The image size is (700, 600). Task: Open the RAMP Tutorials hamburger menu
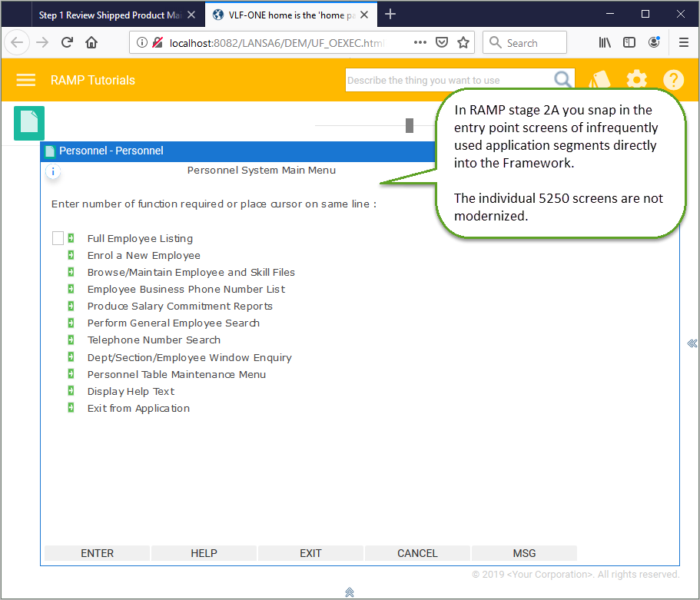point(26,80)
